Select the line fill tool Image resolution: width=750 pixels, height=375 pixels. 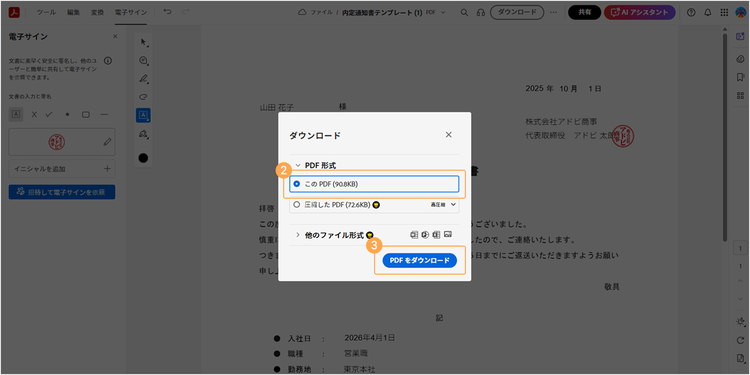(x=104, y=114)
